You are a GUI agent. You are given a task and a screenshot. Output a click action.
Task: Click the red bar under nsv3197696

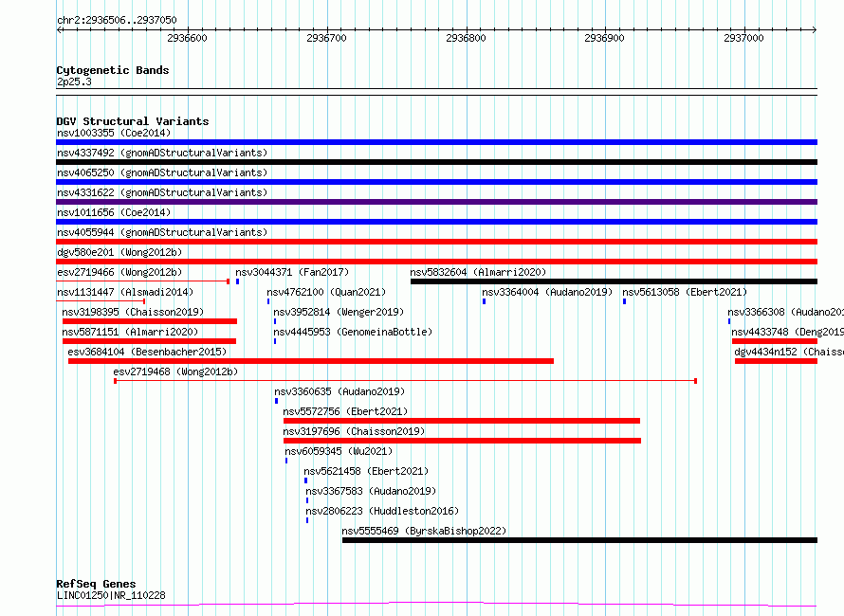(463, 441)
